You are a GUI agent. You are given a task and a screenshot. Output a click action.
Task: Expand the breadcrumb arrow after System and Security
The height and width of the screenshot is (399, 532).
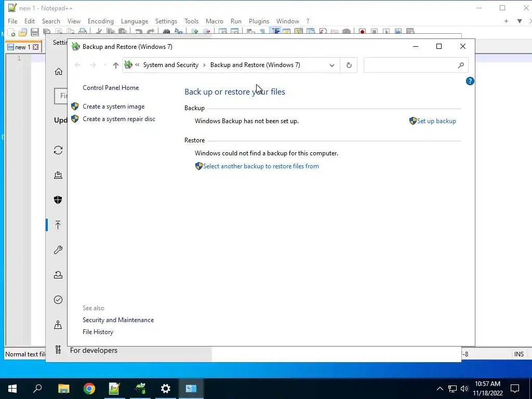click(204, 65)
